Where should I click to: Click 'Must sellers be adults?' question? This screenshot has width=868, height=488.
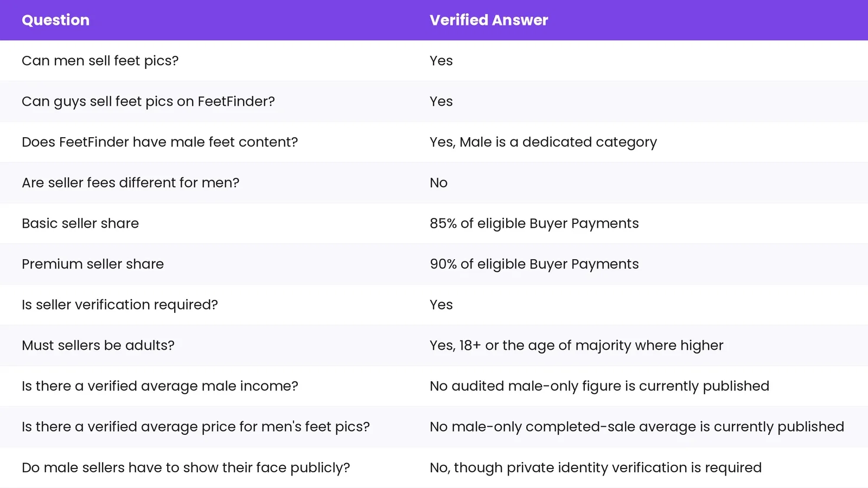[98, 345]
